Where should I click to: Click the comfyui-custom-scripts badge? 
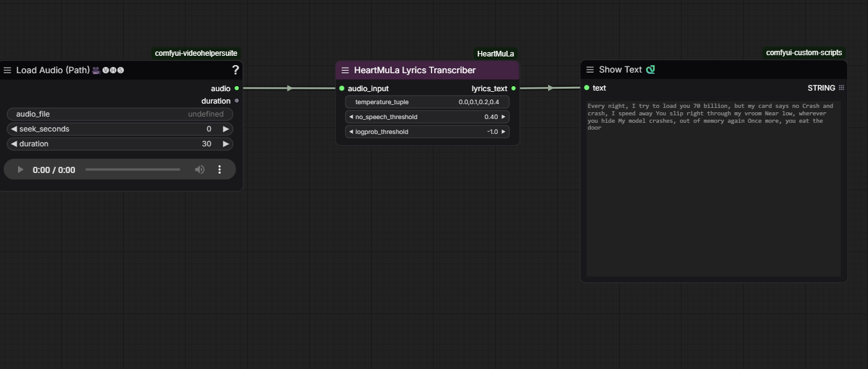(804, 53)
